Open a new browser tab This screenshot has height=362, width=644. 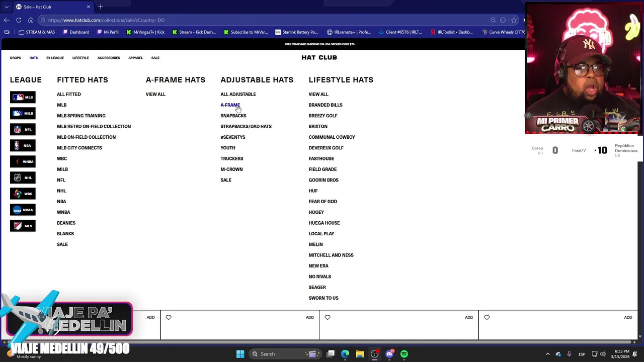tap(101, 7)
